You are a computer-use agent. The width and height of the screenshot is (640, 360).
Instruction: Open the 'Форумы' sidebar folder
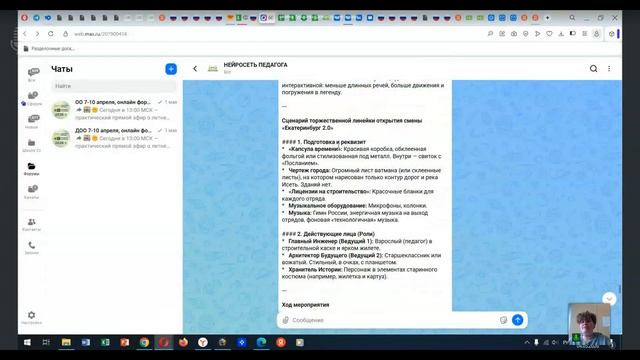31,169
